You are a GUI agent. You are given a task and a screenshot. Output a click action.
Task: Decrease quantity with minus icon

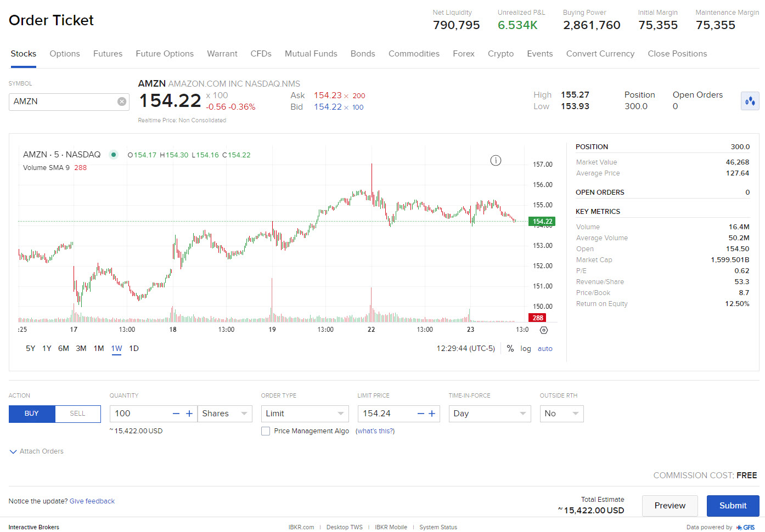point(176,414)
